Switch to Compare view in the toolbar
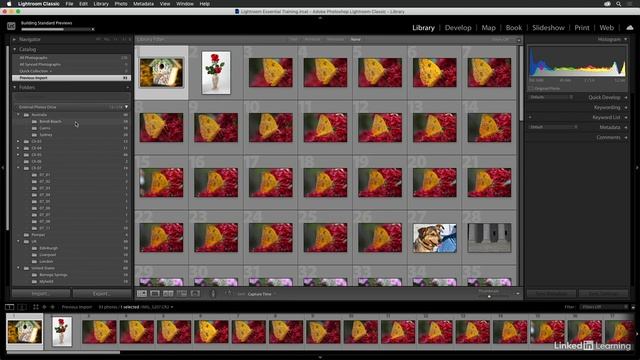Image resolution: width=640 pixels, height=360 pixels. click(x=168, y=293)
